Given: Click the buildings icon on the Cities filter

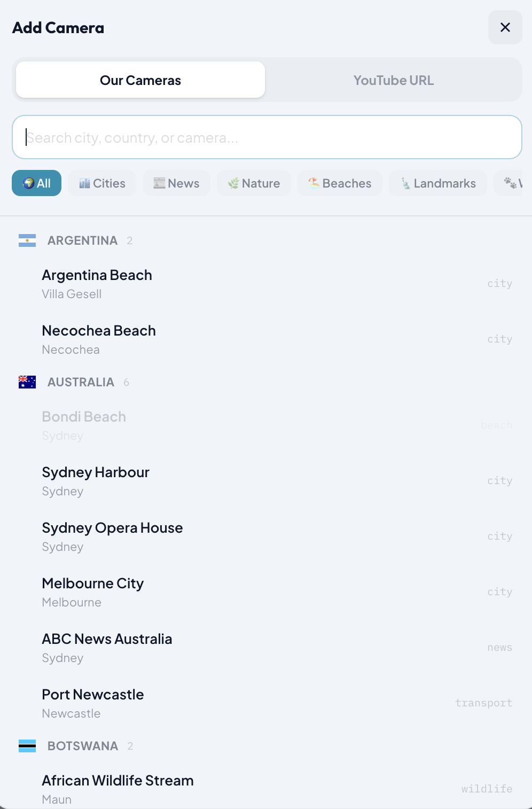Looking at the screenshot, I should pyautogui.click(x=84, y=183).
